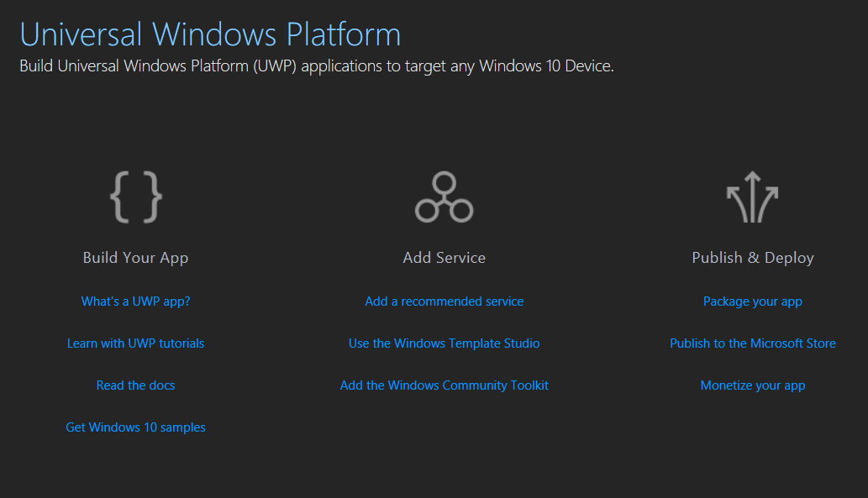Click the arrows Publish & Deploy icon
868x498 pixels.
pos(752,197)
